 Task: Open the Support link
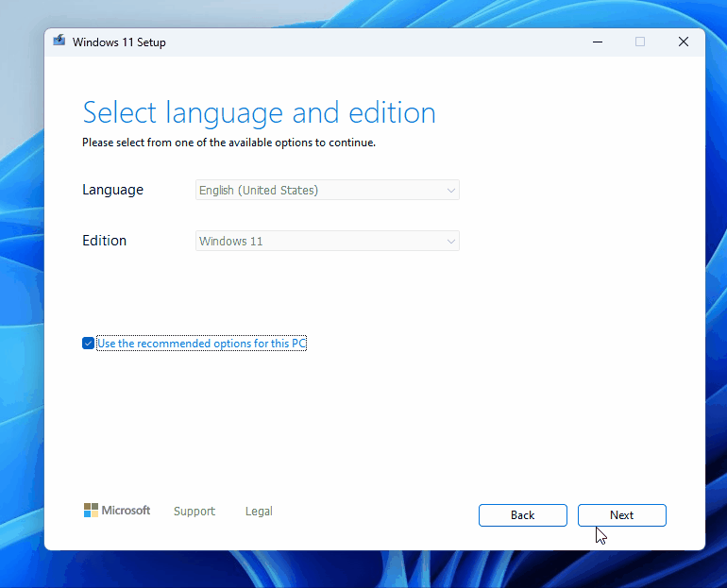point(194,512)
